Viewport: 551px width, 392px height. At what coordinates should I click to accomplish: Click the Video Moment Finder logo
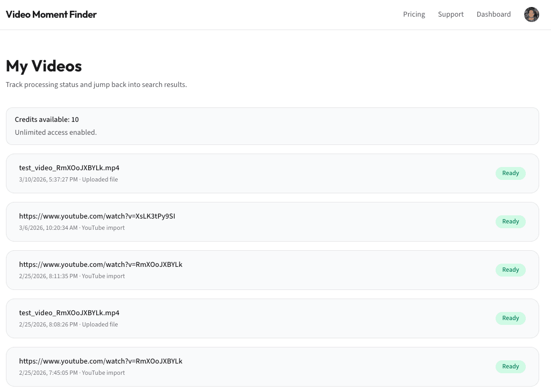(51, 14)
